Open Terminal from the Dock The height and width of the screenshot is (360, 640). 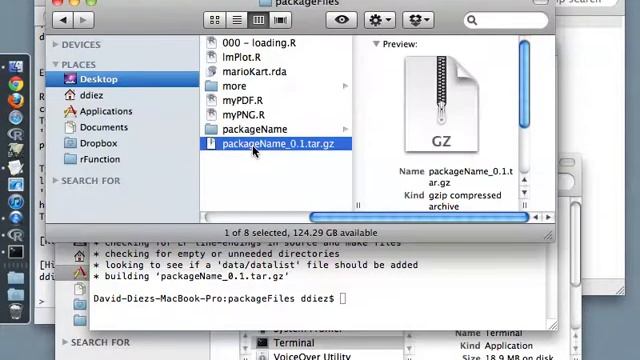[x=16, y=252]
